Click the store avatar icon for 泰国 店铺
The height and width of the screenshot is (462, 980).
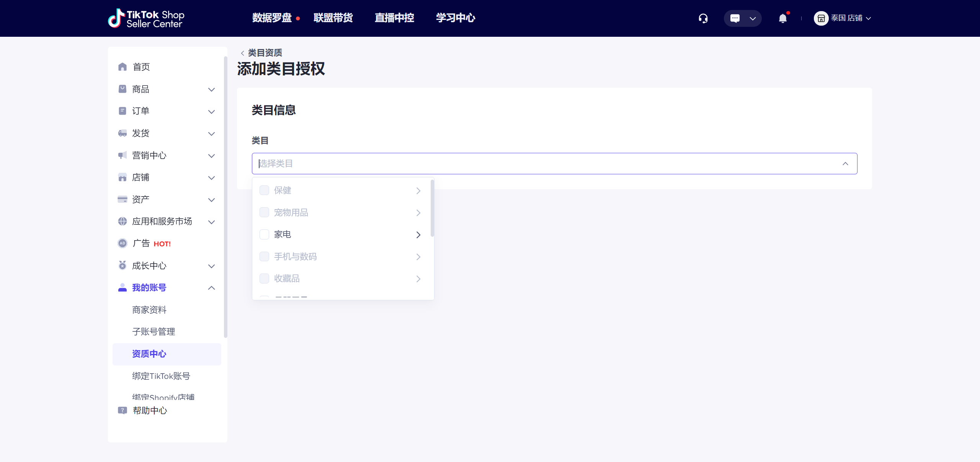click(821, 18)
